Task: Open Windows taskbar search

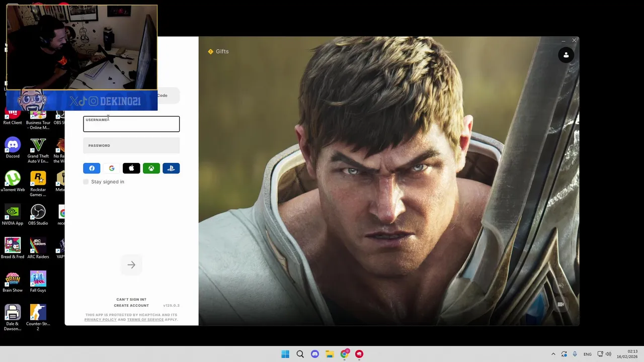Action: tap(300, 354)
